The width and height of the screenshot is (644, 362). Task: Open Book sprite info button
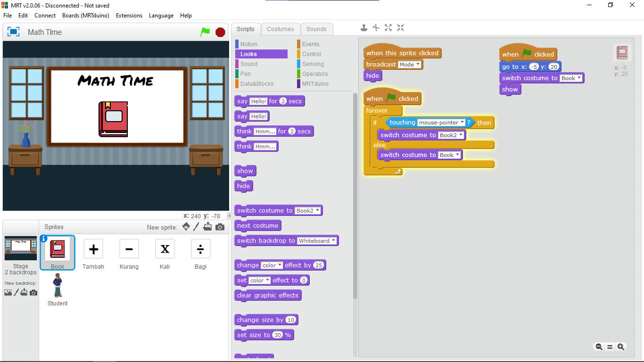click(44, 239)
